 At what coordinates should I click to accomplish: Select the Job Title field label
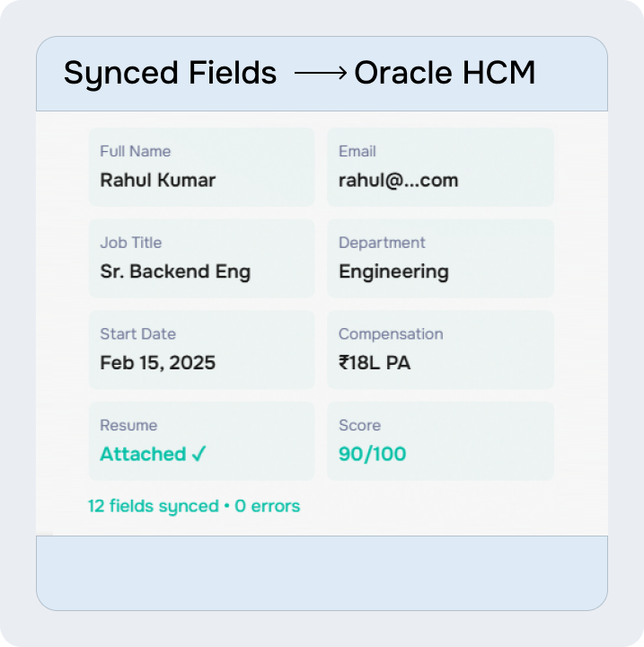point(131,243)
